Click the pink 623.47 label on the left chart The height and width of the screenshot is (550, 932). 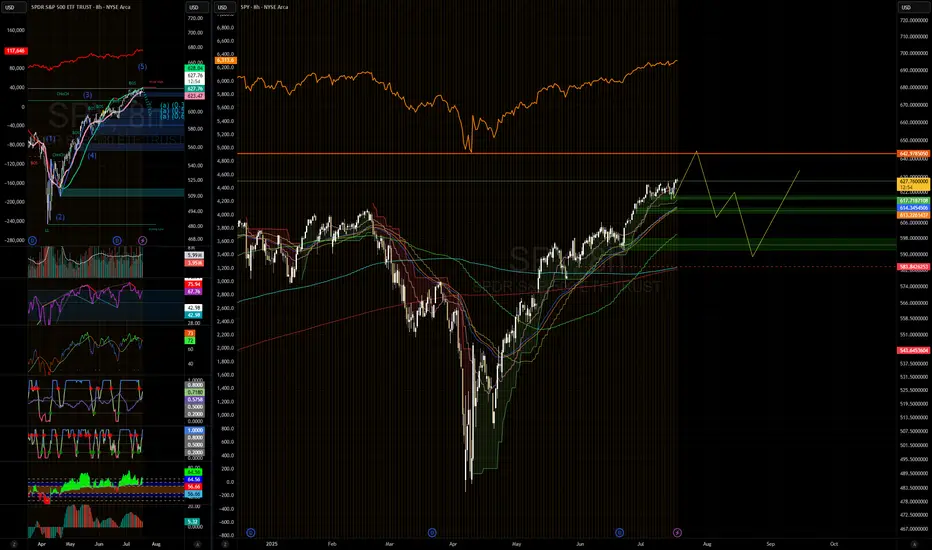[195, 96]
